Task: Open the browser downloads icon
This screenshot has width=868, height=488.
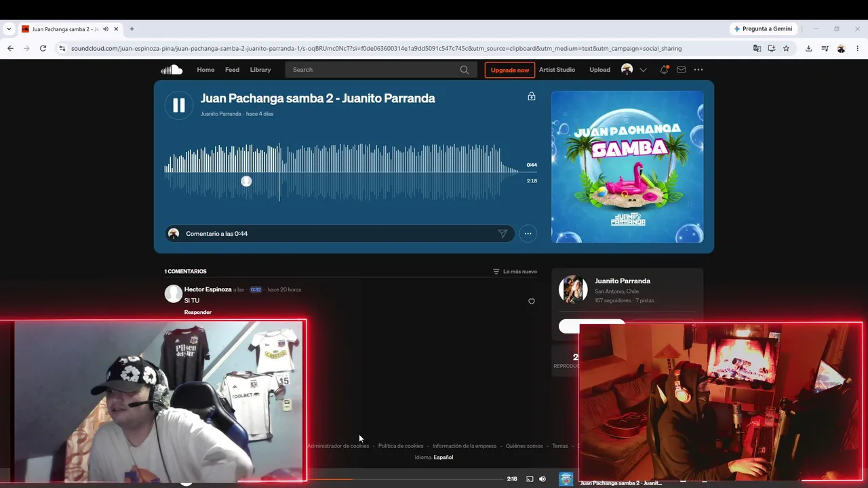Action: pos(808,48)
